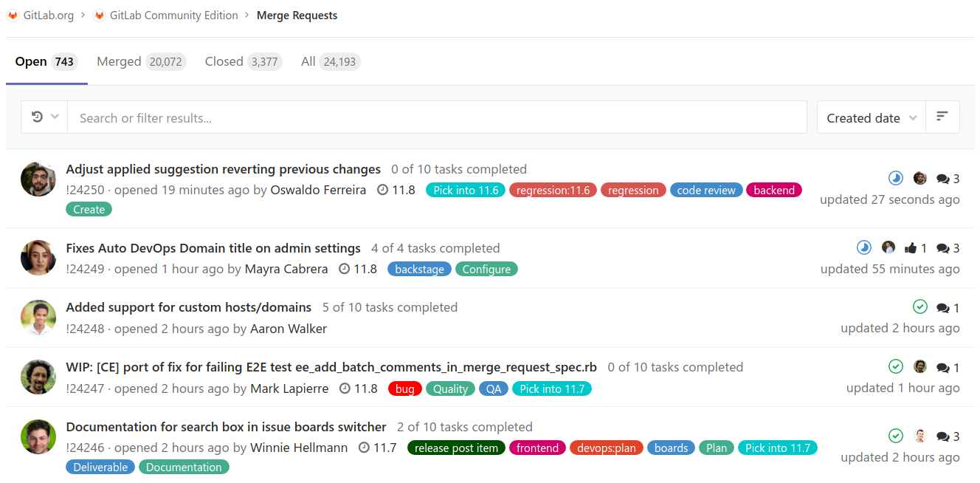980x483 pixels.
Task: Click assignee avatar on !24249 row
Action: (888, 247)
